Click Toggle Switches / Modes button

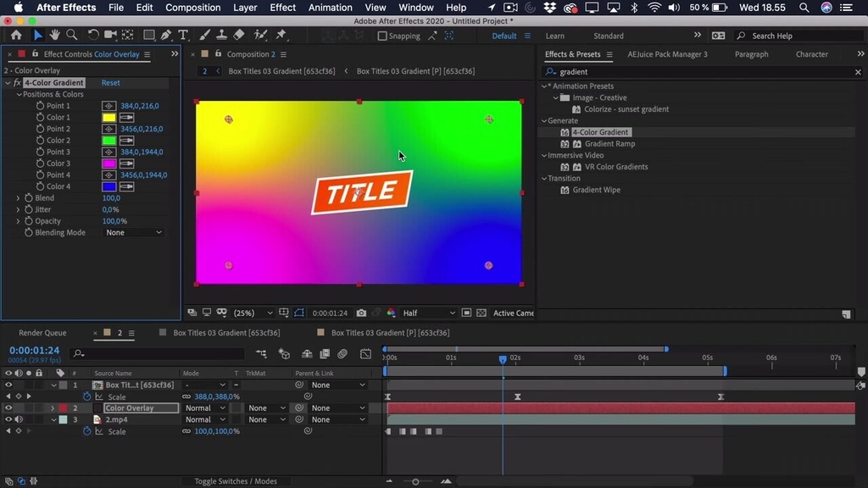point(236,481)
